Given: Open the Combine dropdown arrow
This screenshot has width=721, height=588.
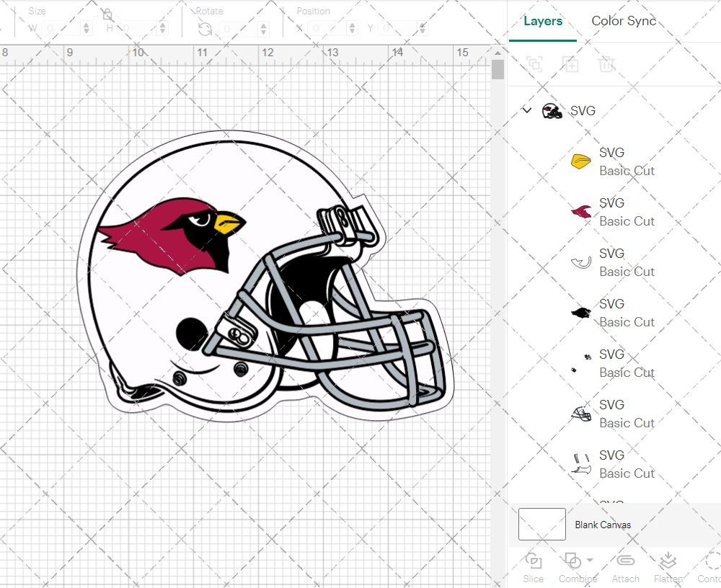Looking at the screenshot, I should click(x=590, y=560).
